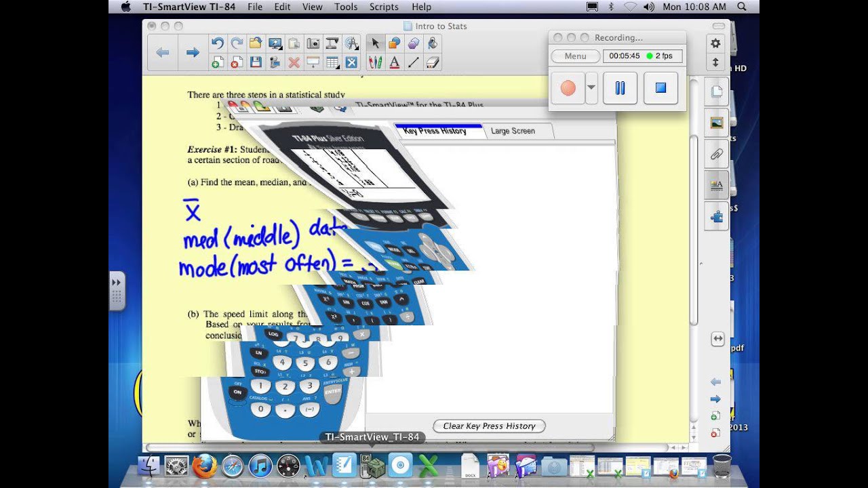Open the Add-ons puzzle piece tab

(x=716, y=216)
